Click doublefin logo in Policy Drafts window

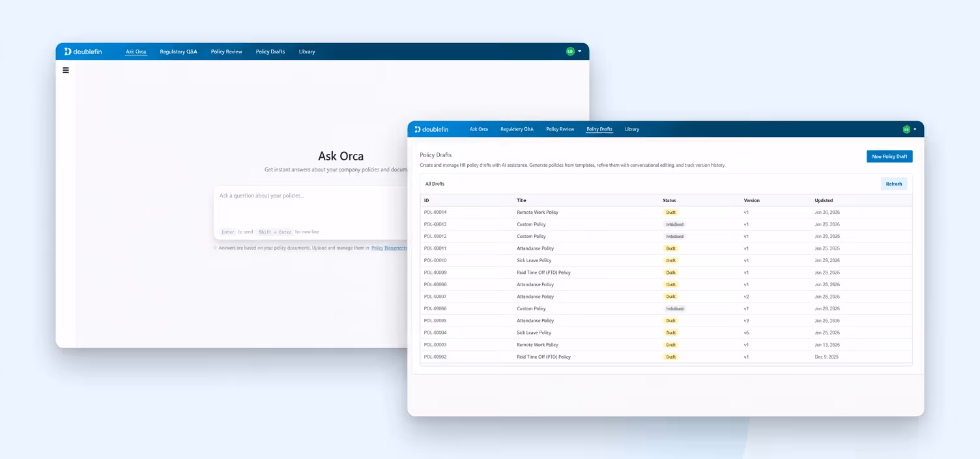(x=431, y=129)
